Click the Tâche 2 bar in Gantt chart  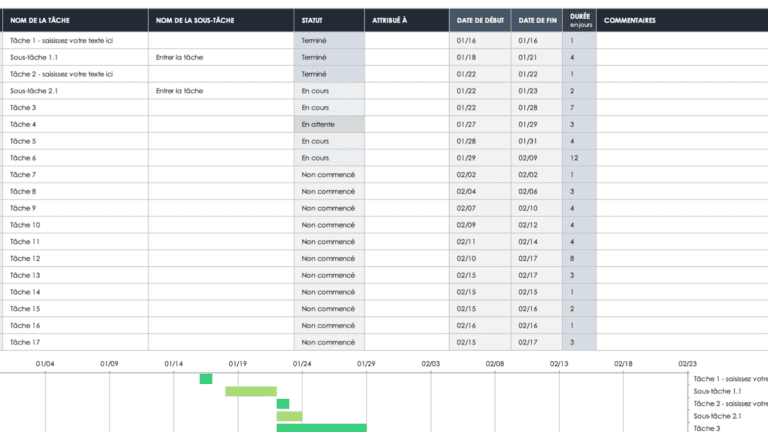(283, 404)
